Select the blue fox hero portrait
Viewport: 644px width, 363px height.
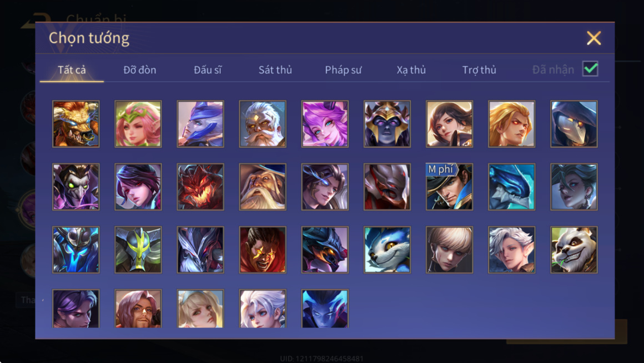[x=387, y=250]
